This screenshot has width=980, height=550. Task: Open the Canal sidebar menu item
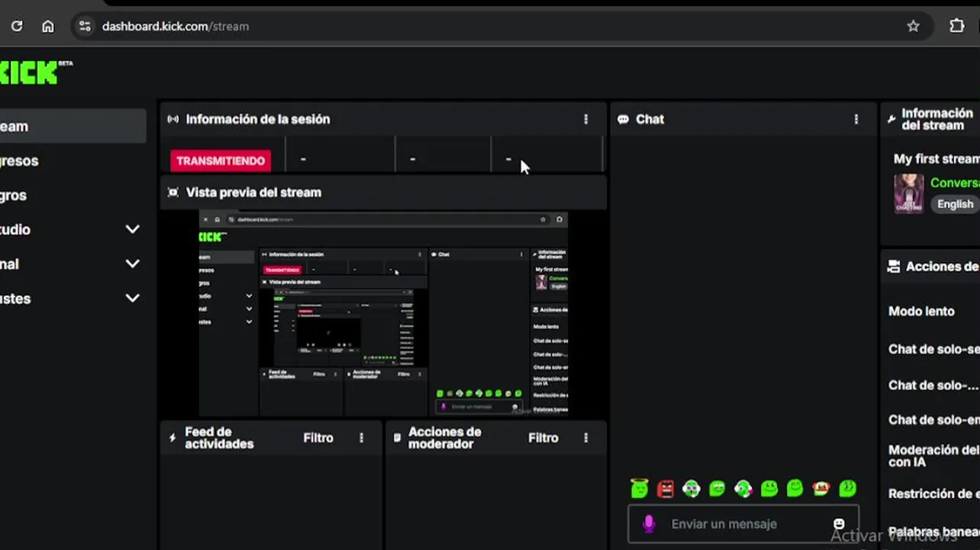pyautogui.click(x=9, y=264)
